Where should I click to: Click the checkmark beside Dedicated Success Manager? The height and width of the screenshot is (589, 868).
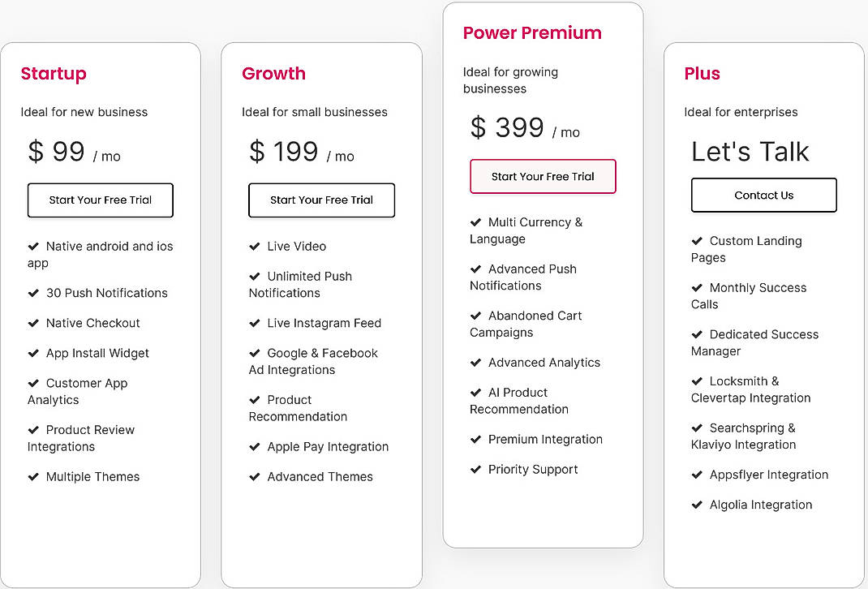[698, 334]
